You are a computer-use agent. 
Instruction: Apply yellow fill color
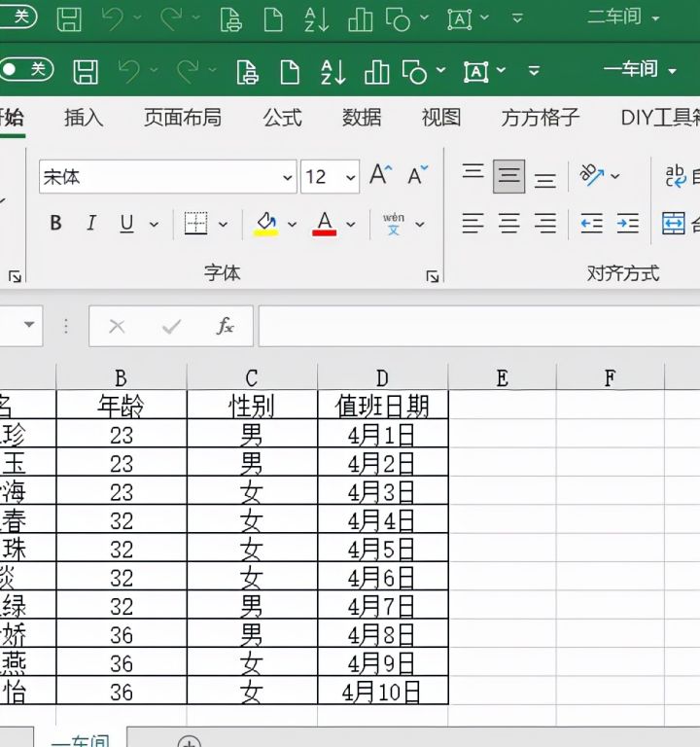click(x=267, y=224)
